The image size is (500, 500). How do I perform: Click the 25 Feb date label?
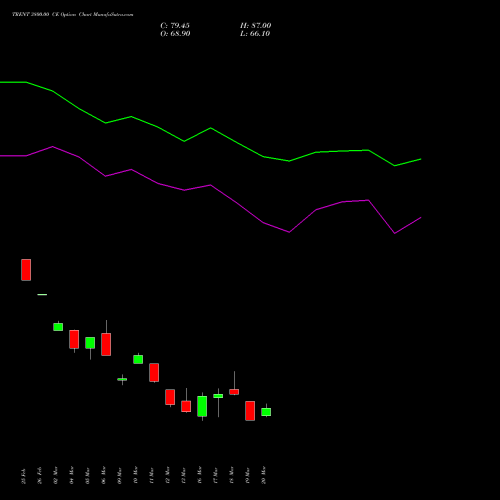pyautogui.click(x=23, y=476)
